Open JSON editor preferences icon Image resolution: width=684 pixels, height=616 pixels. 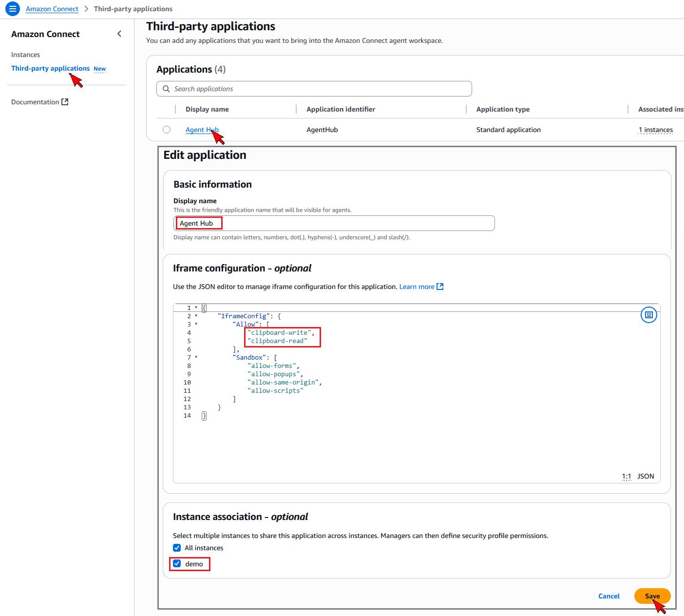pyautogui.click(x=648, y=315)
